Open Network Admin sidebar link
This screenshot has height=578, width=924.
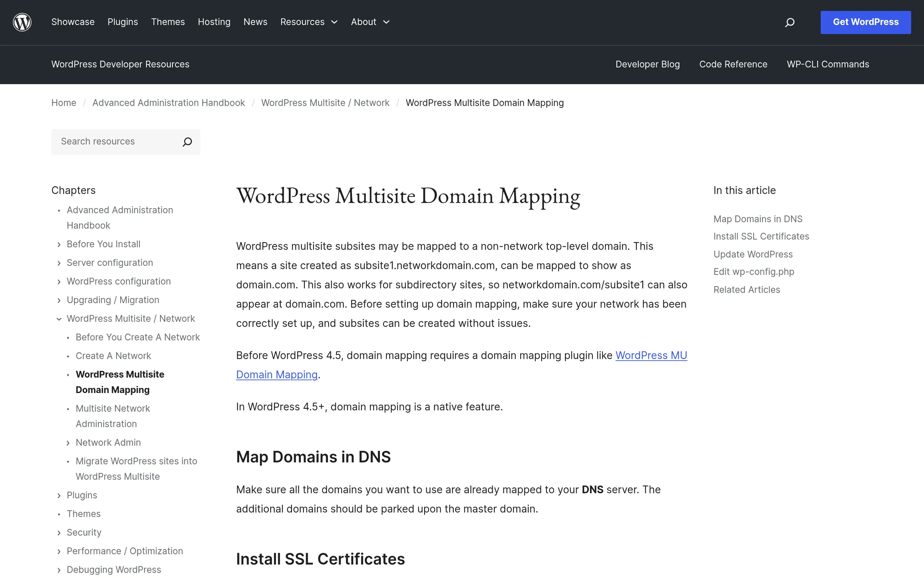tap(108, 442)
